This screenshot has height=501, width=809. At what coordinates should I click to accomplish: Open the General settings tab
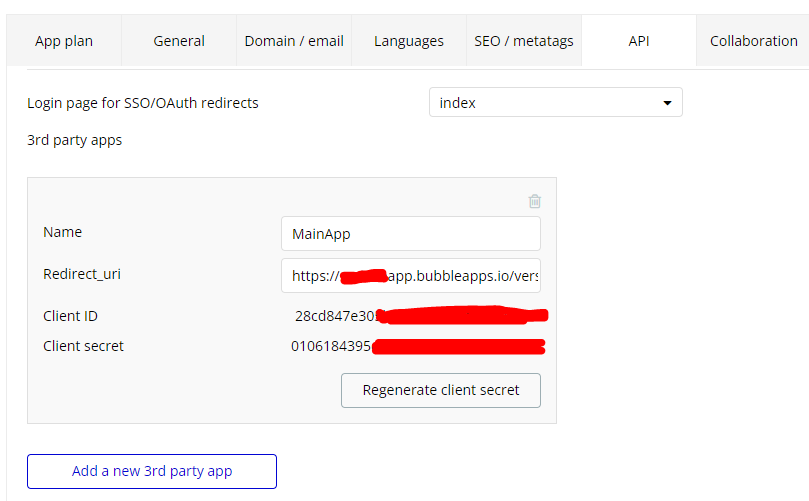(179, 41)
